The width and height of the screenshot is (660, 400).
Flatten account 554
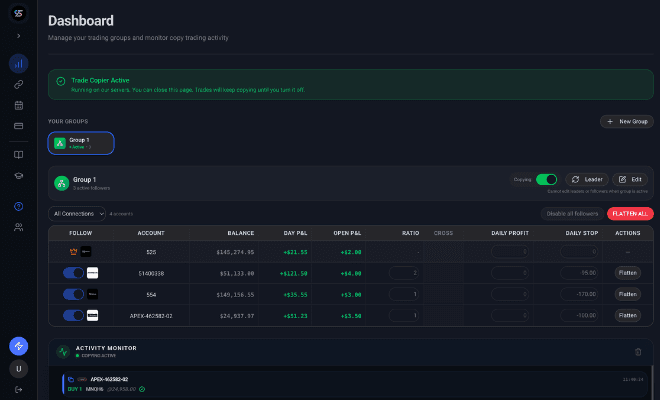pyautogui.click(x=628, y=294)
